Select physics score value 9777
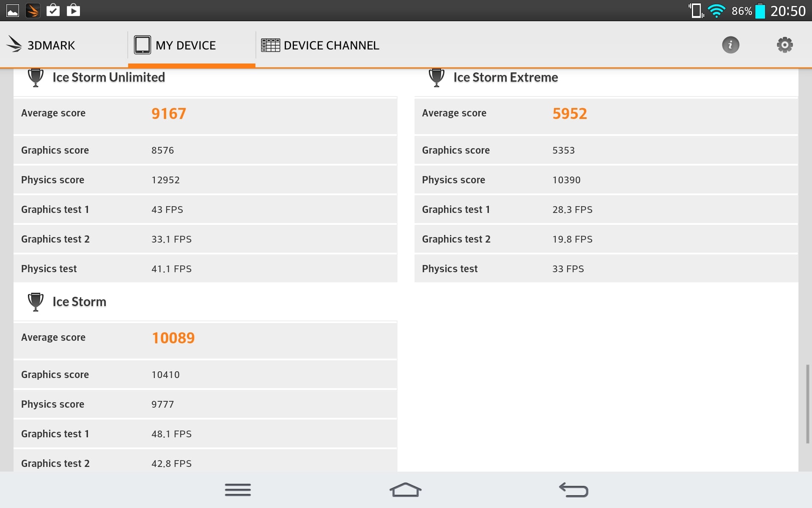Image resolution: width=812 pixels, height=508 pixels. pos(163,404)
